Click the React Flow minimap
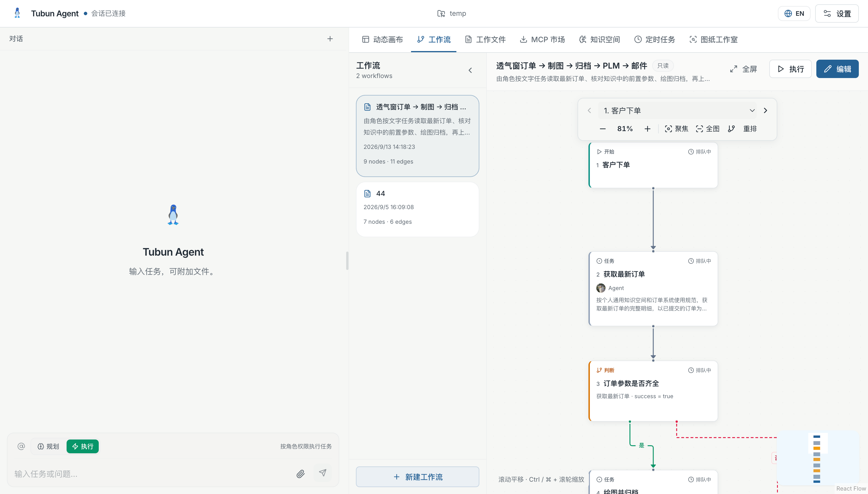 [818, 458]
